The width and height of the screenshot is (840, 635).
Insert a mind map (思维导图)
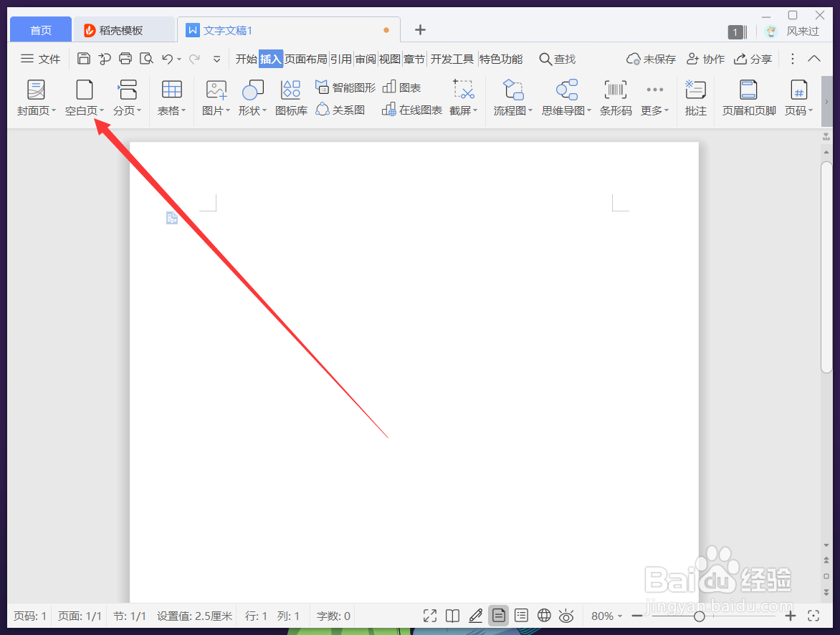566,97
